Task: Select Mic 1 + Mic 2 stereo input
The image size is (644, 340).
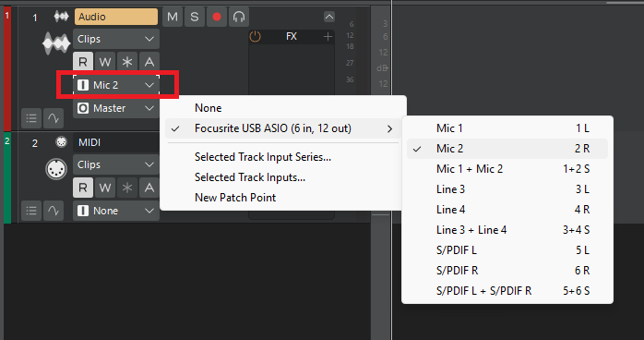Action: pos(507,169)
